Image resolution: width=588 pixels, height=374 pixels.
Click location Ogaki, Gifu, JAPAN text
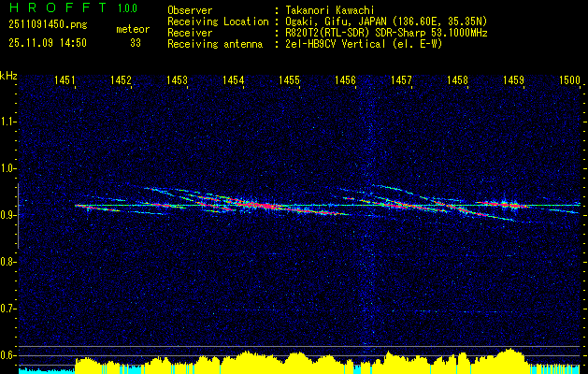[x=386, y=22]
